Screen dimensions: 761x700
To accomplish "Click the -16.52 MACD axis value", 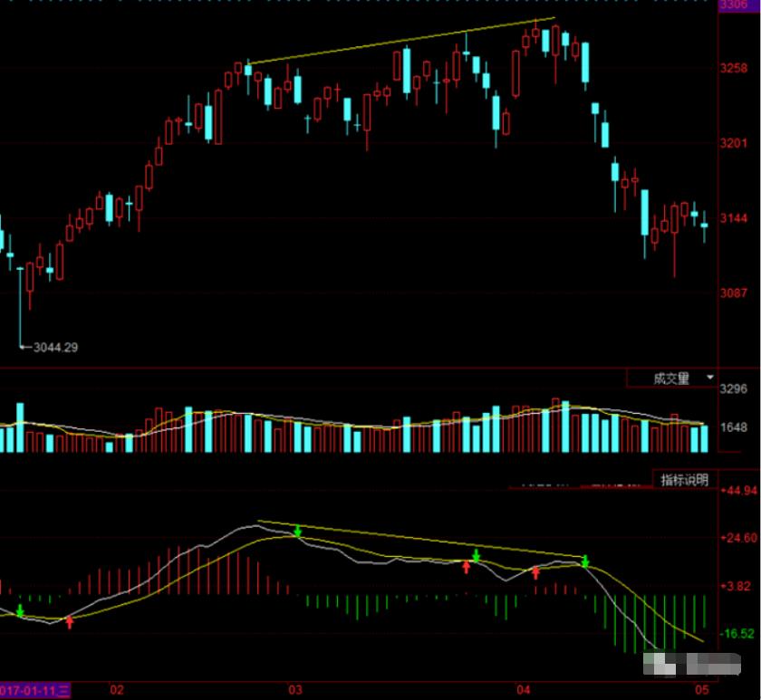I will 737,633.
